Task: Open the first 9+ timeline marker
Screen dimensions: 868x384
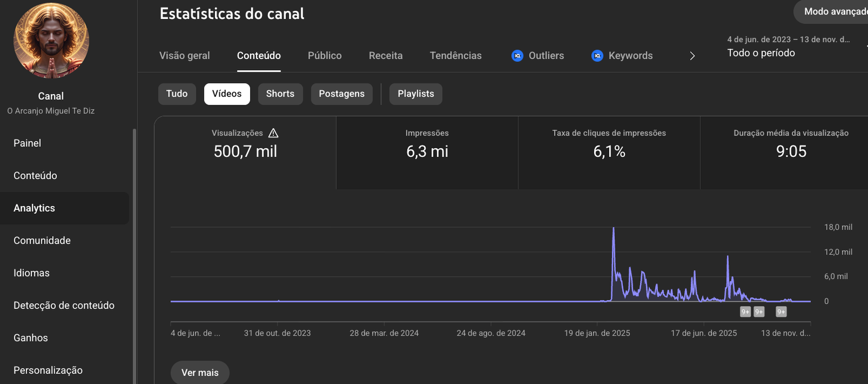Action: 745,312
